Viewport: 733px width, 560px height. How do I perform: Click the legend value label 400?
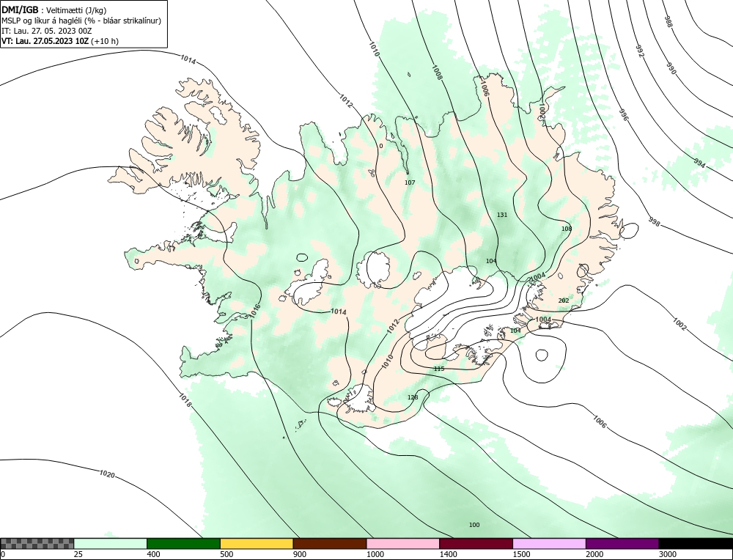(x=153, y=554)
